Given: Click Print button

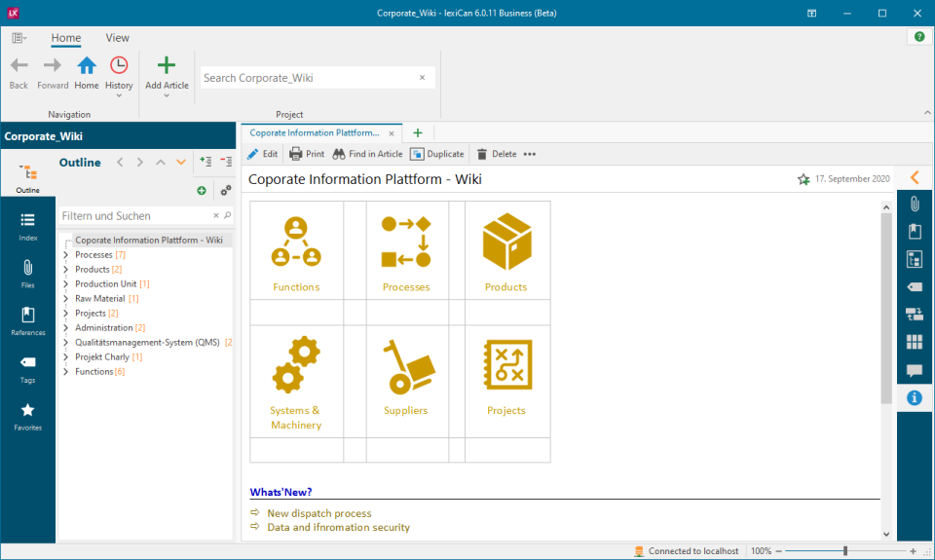Looking at the screenshot, I should 307,154.
